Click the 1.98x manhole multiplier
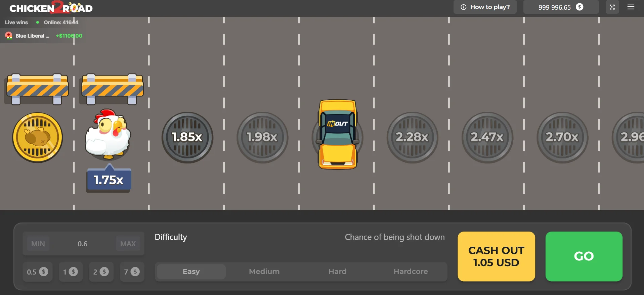The height and width of the screenshot is (295, 644). tap(262, 138)
